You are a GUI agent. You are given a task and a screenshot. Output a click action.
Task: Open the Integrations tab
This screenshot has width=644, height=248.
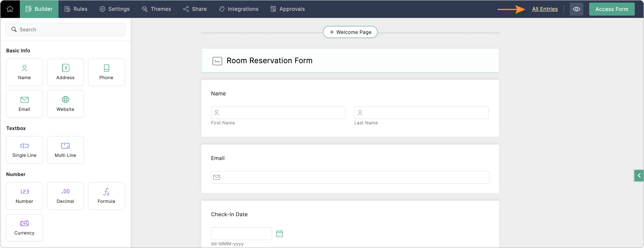pos(239,9)
